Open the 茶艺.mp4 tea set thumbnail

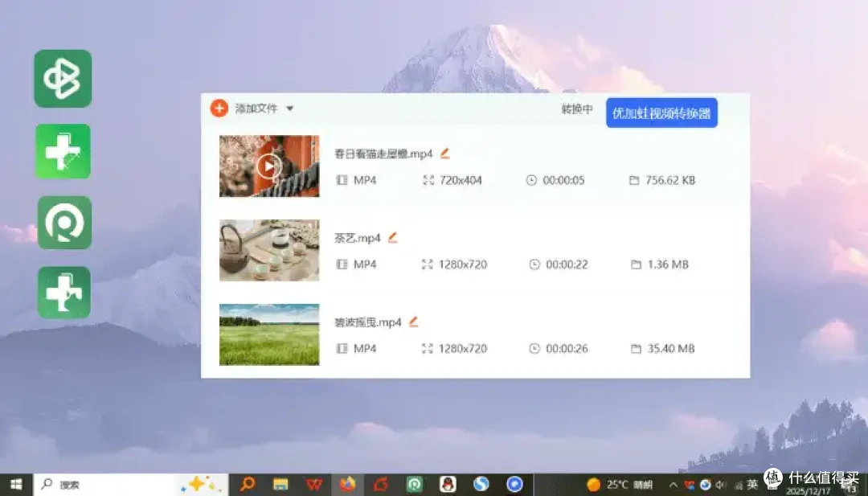(x=269, y=250)
